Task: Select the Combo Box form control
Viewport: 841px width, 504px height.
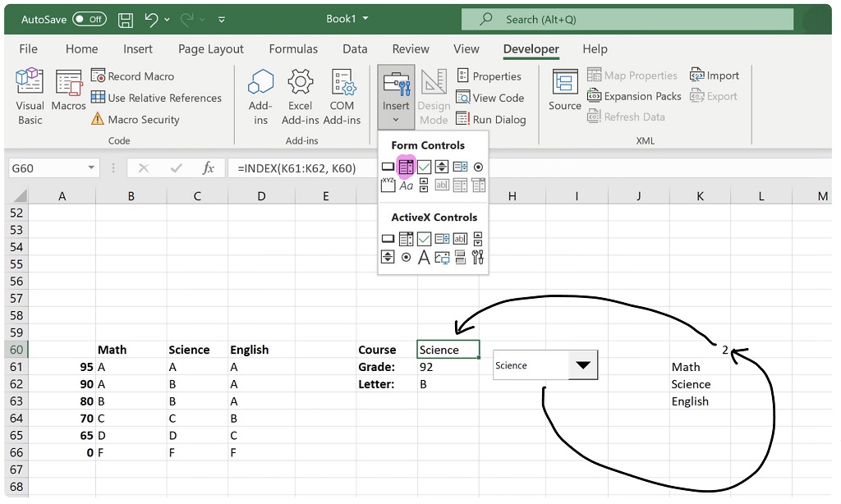Action: click(x=406, y=167)
